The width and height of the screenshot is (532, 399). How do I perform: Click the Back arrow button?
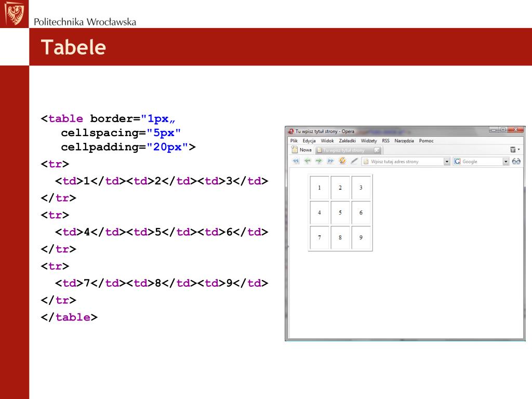tap(308, 161)
